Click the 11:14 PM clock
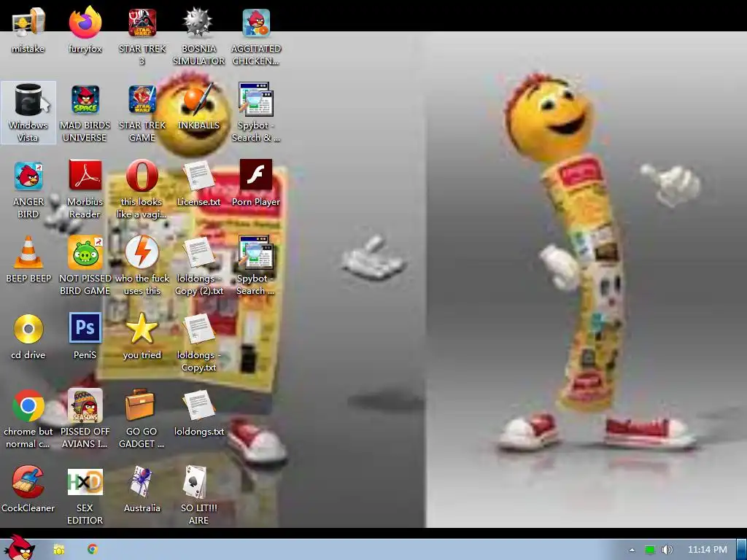This screenshot has width=747, height=560. (708, 550)
